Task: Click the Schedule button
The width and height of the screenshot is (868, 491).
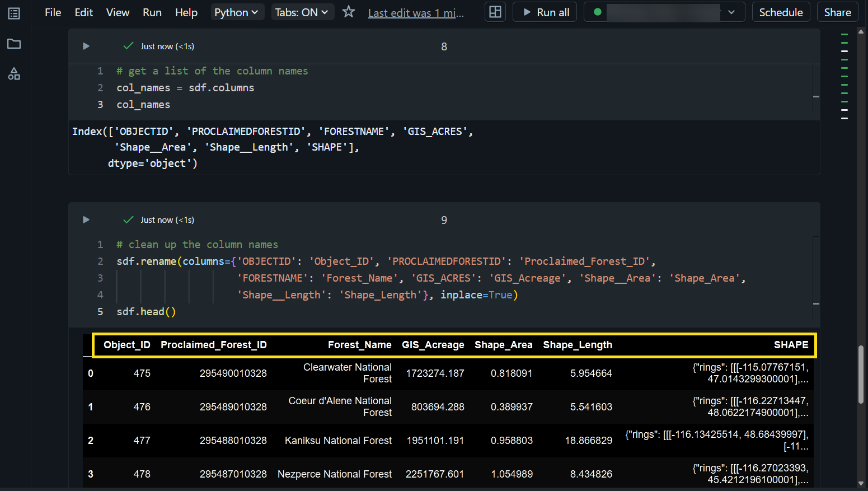Action: [781, 12]
